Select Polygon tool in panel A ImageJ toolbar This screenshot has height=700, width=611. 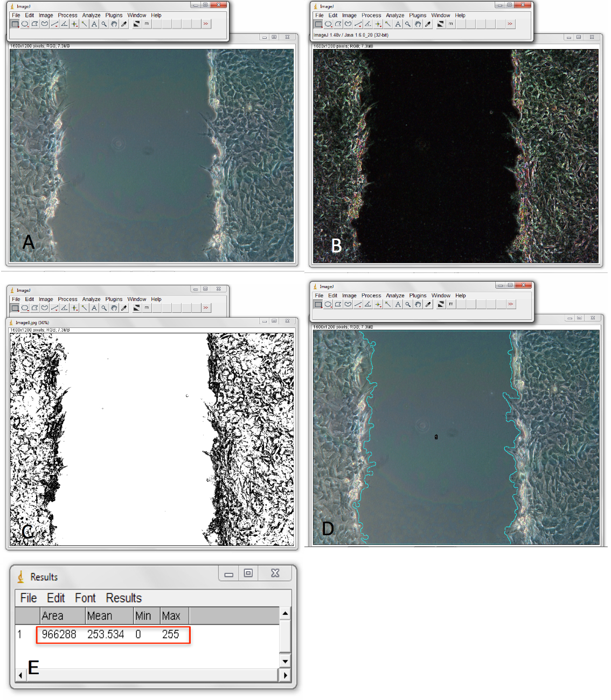[x=35, y=24]
